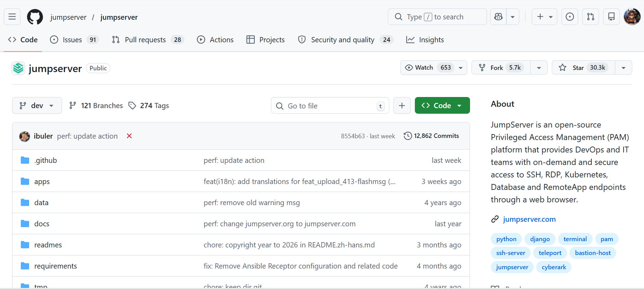The height and width of the screenshot is (289, 644).
Task: Click the failed status X on latest commit
Action: tap(129, 136)
